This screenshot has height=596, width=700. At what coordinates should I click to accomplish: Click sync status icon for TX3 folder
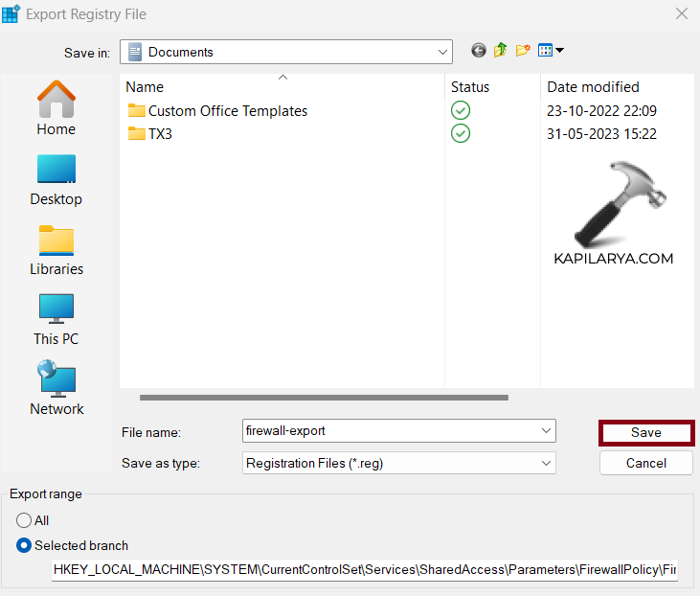(x=461, y=133)
